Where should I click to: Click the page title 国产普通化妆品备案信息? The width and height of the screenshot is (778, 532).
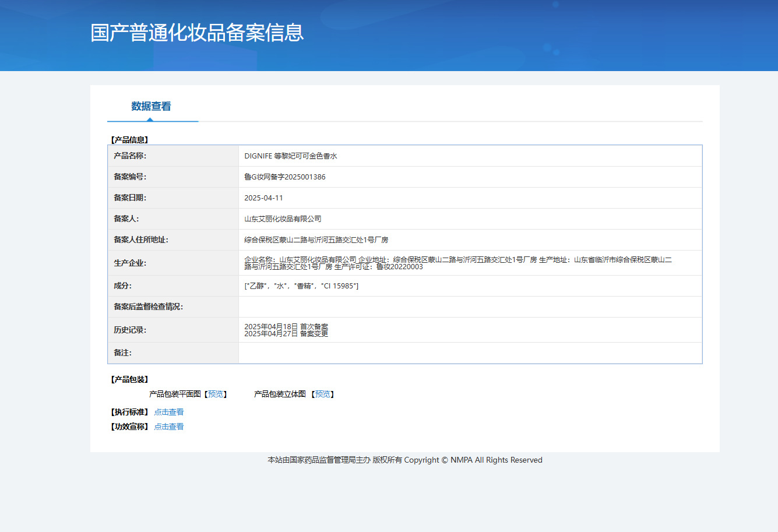click(197, 33)
